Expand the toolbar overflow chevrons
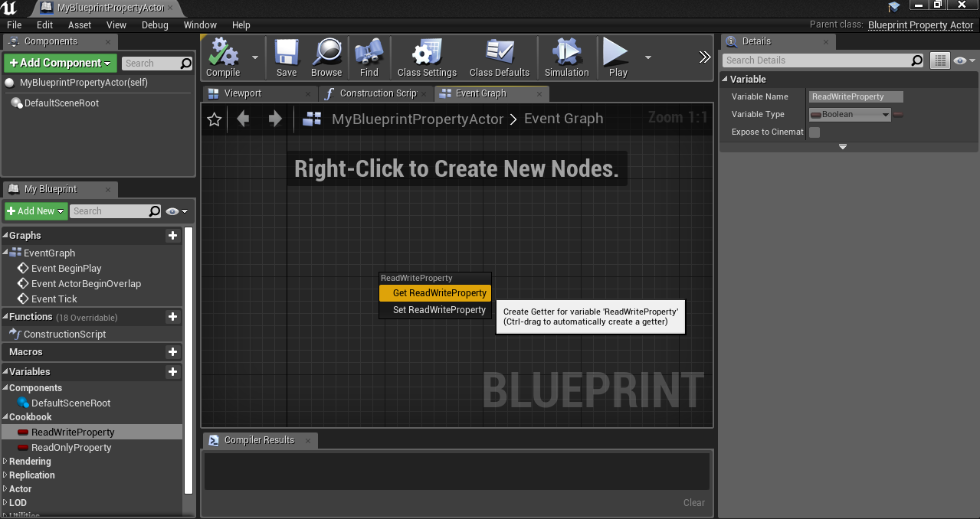Viewport: 980px width, 519px height. pyautogui.click(x=705, y=57)
